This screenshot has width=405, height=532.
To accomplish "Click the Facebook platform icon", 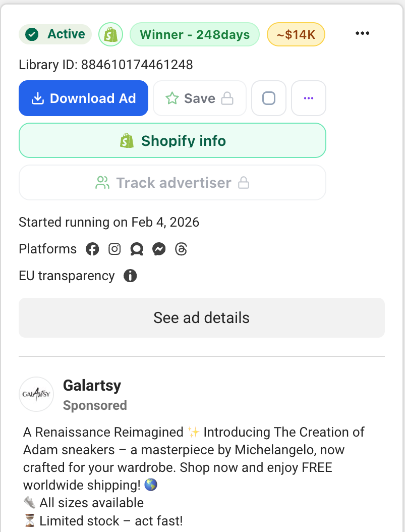I will (92, 249).
